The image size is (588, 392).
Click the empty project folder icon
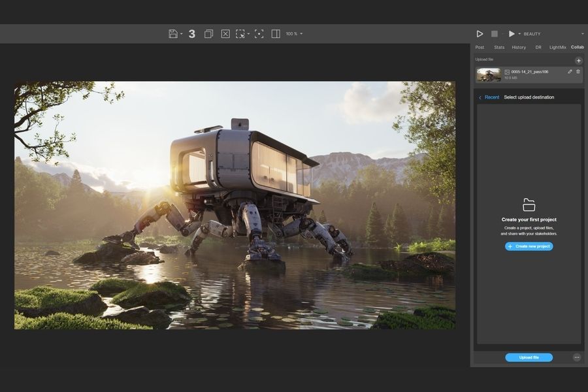coord(529,204)
